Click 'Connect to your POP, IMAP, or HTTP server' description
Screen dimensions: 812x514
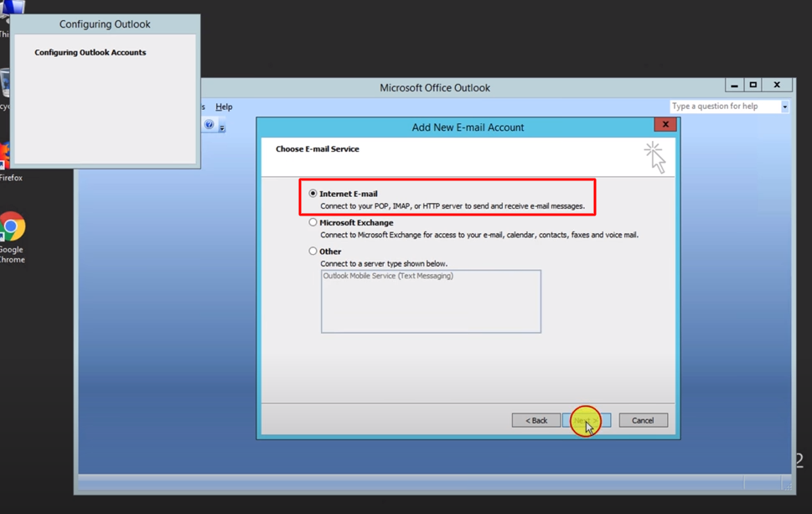pyautogui.click(x=453, y=205)
